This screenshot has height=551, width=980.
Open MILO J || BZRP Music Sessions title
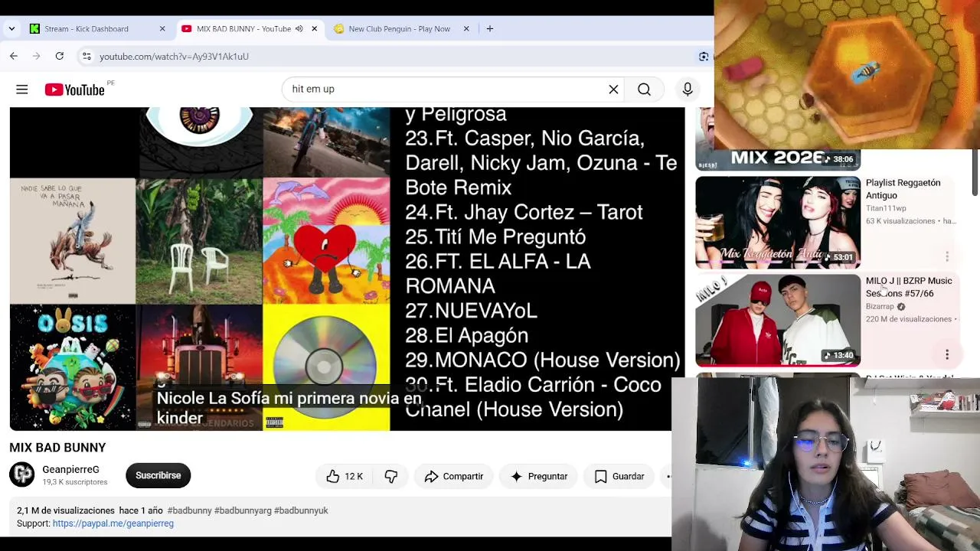point(909,287)
